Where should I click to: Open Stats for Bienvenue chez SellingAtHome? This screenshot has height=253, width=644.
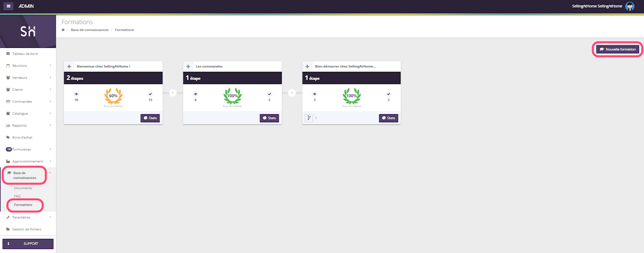tap(150, 118)
